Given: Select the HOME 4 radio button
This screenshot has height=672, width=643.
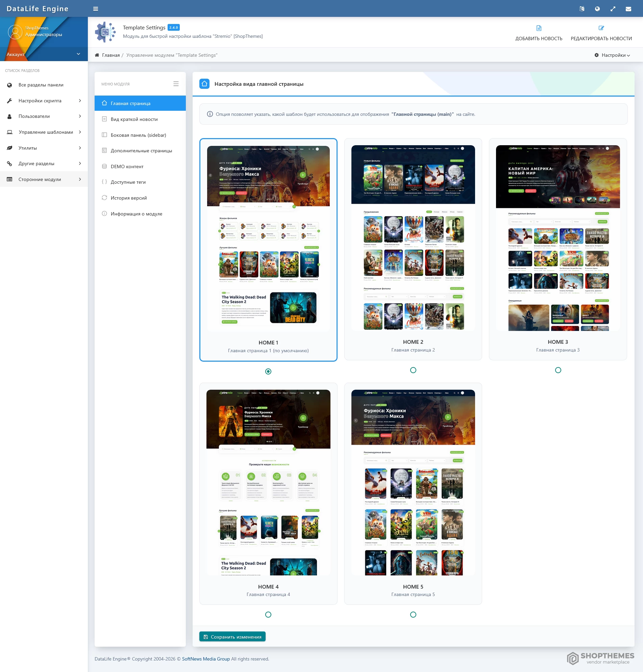Looking at the screenshot, I should click(x=268, y=615).
